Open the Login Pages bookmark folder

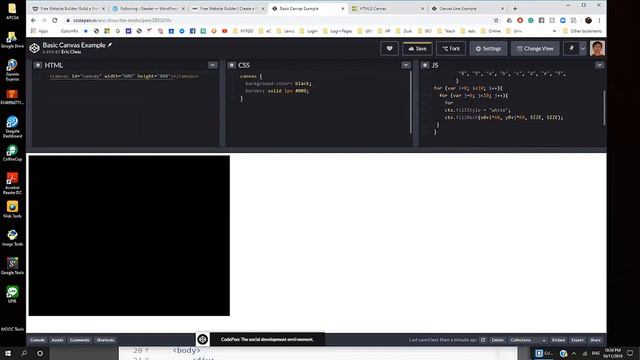click(338, 31)
